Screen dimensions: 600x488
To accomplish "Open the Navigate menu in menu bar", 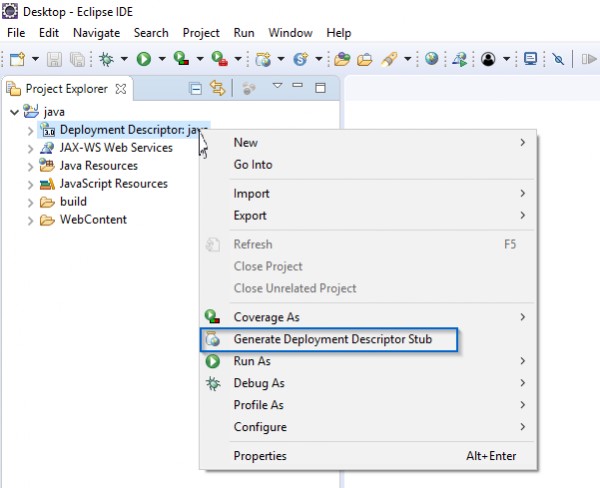I will coord(96,33).
